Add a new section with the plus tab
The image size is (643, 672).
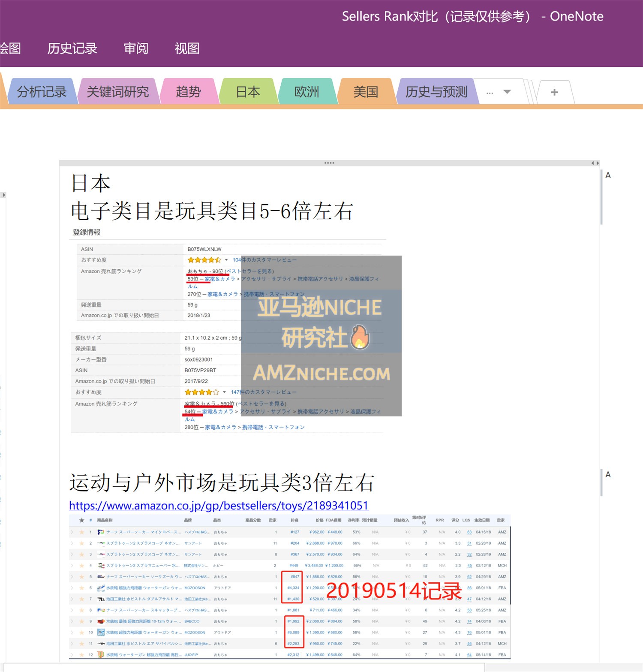tap(554, 92)
